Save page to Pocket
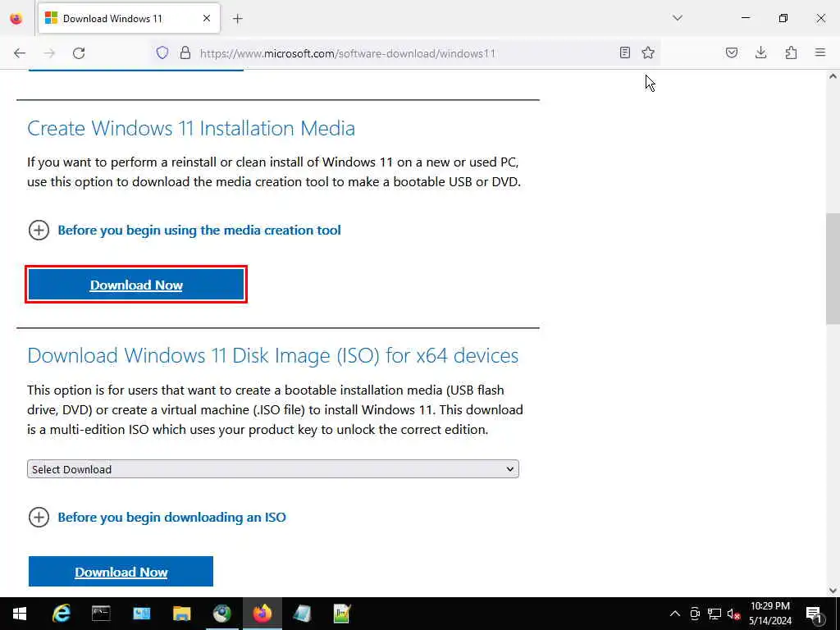Screen dimensions: 840x630 (732, 52)
